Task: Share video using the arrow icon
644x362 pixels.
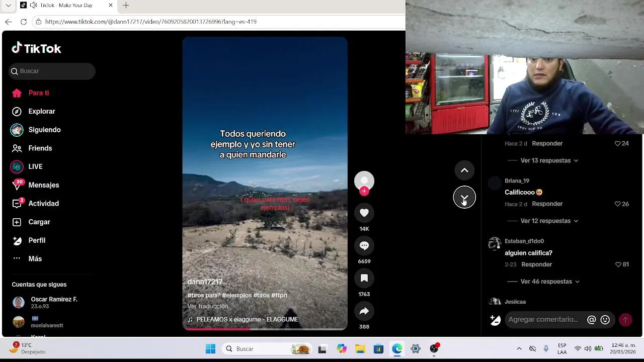Action: pyautogui.click(x=364, y=311)
